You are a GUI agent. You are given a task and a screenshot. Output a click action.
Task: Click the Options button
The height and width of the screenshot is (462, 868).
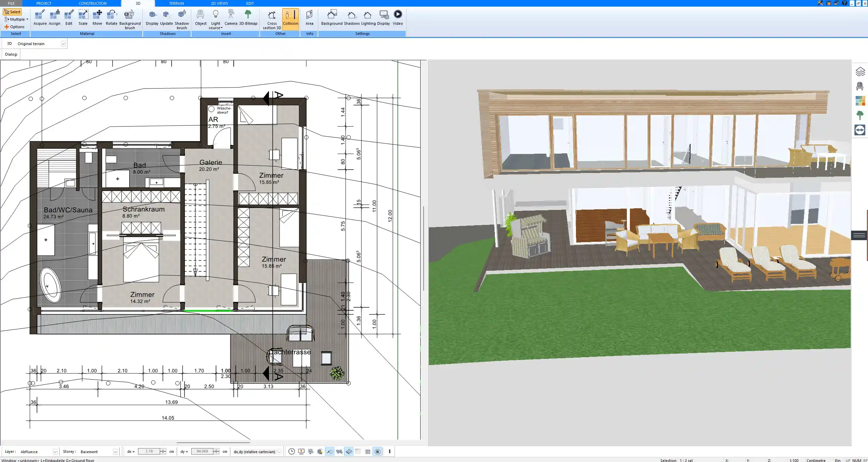tap(14, 27)
